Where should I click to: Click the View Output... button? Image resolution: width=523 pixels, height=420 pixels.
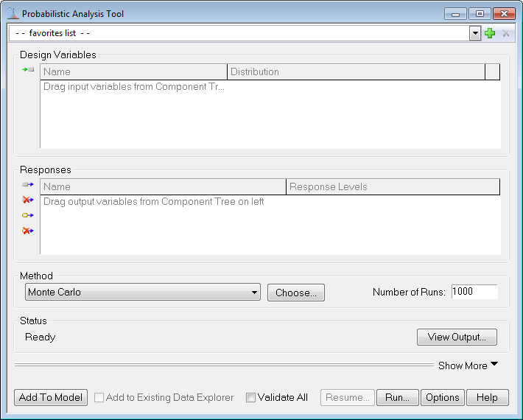(x=457, y=337)
